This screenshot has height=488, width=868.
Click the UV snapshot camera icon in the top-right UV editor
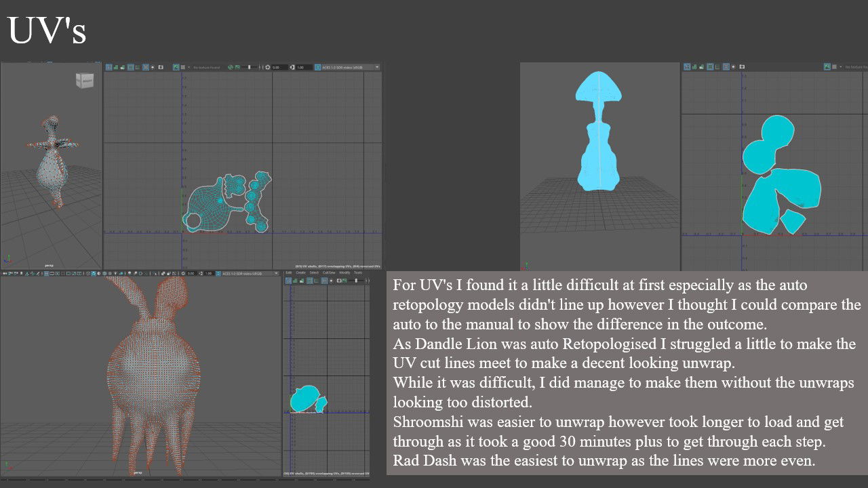tap(742, 67)
